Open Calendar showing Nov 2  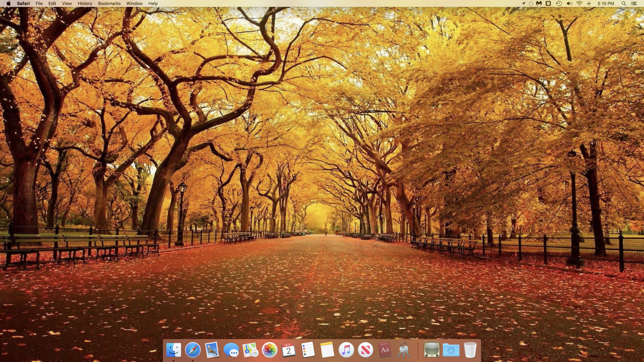tap(289, 350)
